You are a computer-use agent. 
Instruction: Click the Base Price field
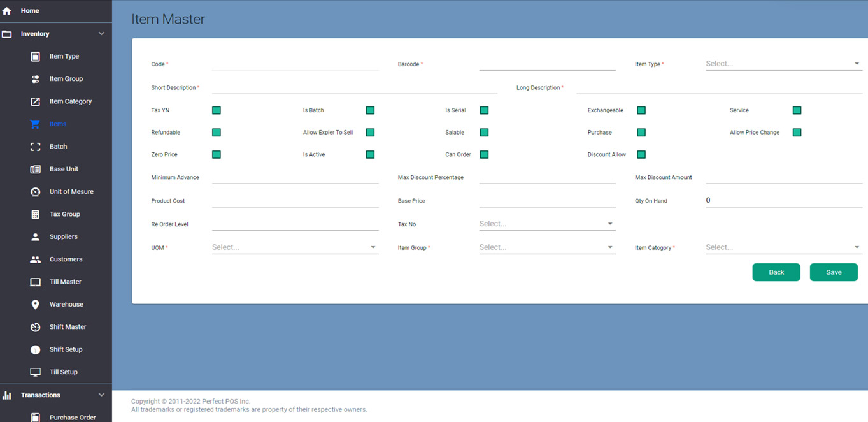(547, 201)
